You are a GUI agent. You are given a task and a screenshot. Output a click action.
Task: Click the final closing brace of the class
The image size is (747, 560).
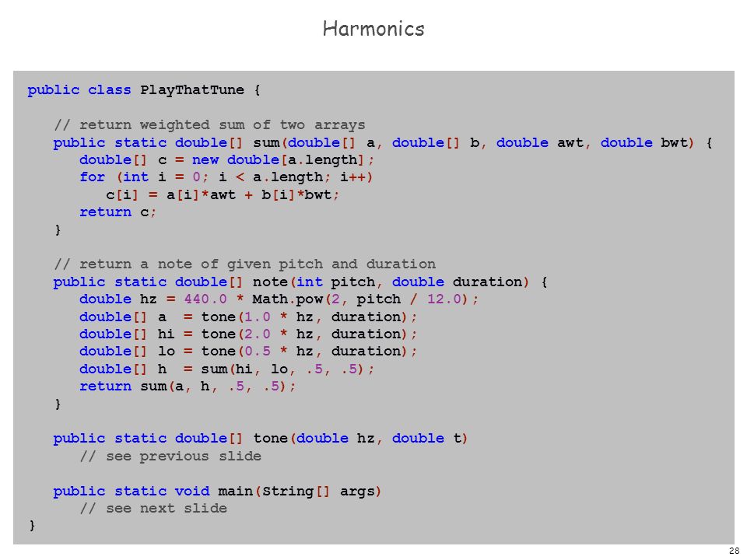point(32,526)
